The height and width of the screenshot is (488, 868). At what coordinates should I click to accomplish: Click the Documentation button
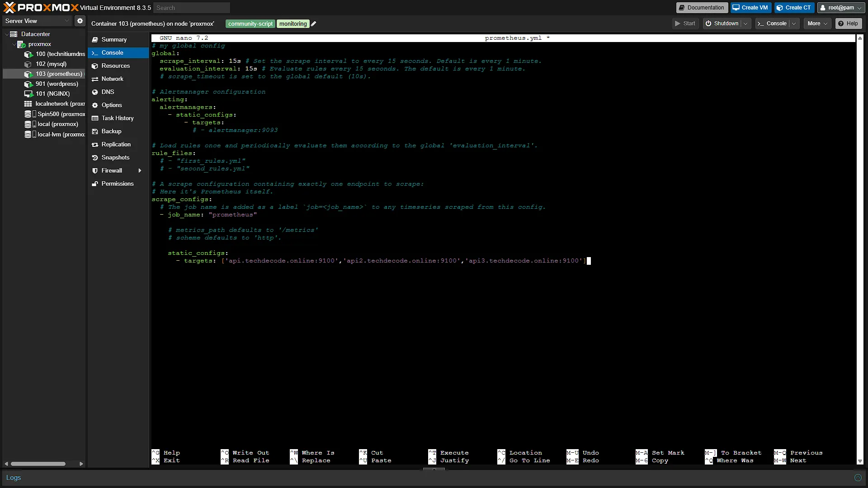[x=702, y=8]
